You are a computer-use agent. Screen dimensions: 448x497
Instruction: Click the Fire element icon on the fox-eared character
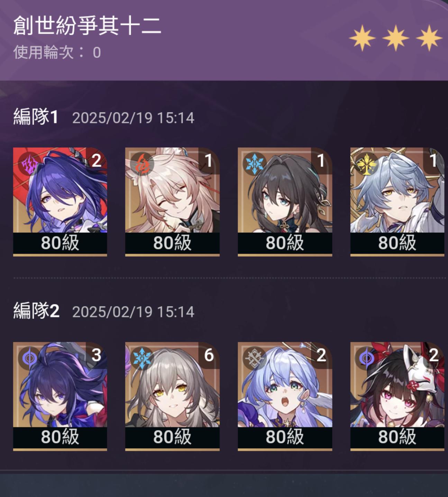click(142, 164)
